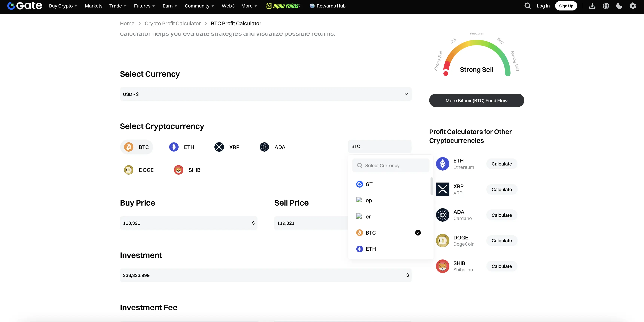Click the BTC icon in dropdown list
This screenshot has height=322, width=644.
pyautogui.click(x=359, y=233)
